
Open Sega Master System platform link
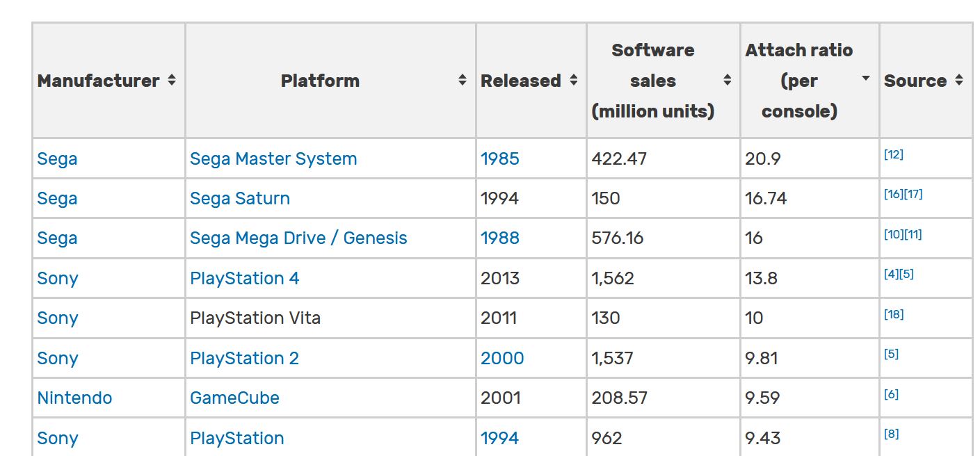pos(273,158)
